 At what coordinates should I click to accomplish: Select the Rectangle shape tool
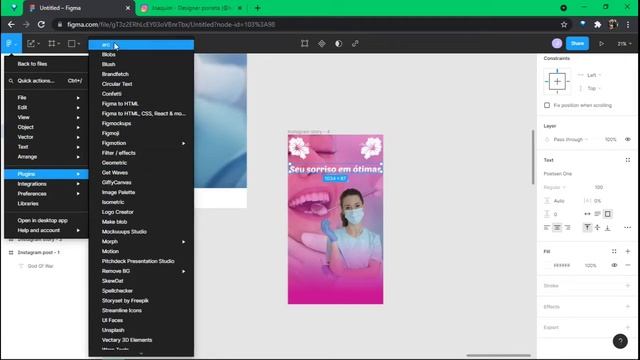pos(72,43)
